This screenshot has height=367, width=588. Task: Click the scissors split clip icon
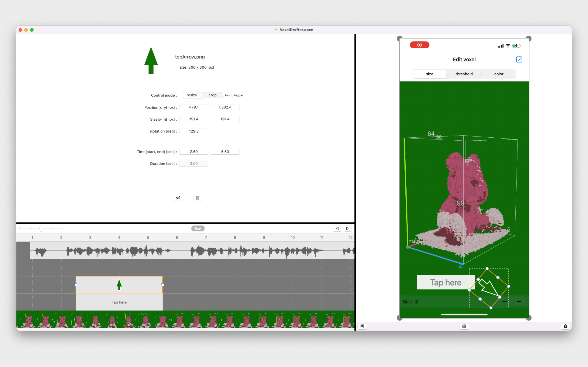(x=178, y=198)
